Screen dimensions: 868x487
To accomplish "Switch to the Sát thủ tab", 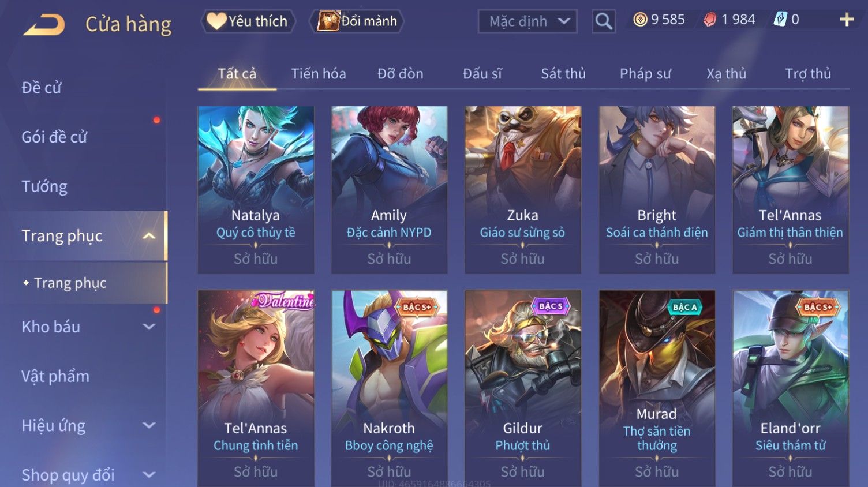I will (563, 74).
